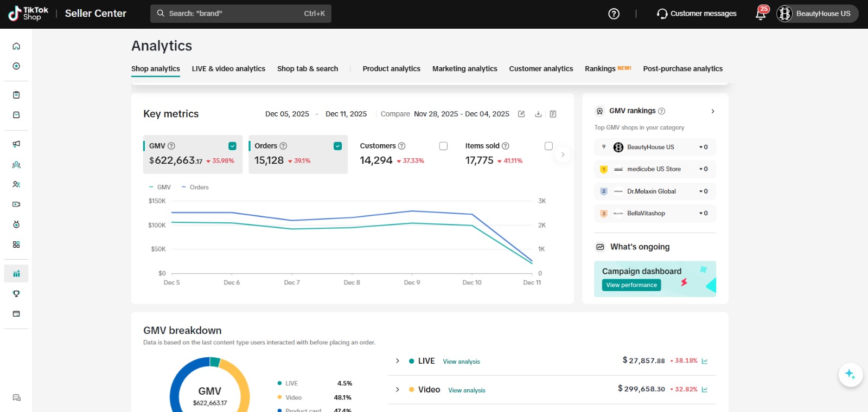Switch to Shop tab & search tab

(x=308, y=69)
